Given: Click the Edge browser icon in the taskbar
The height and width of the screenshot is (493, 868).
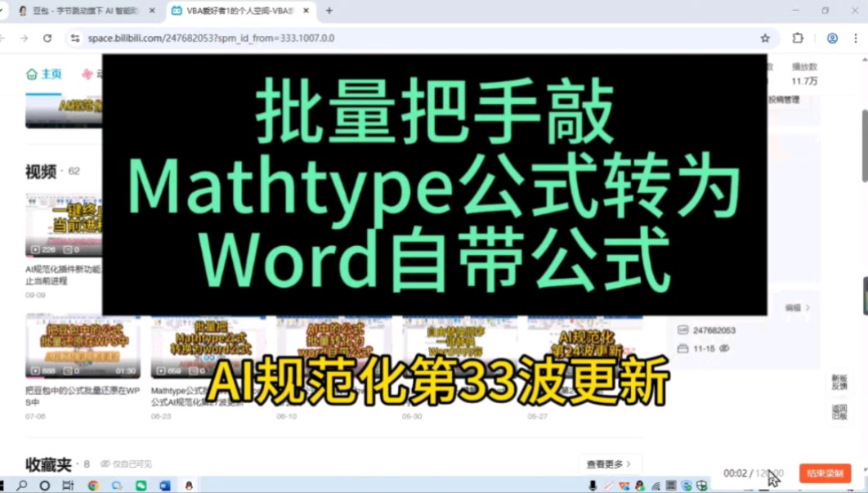Looking at the screenshot, I should point(115,486).
